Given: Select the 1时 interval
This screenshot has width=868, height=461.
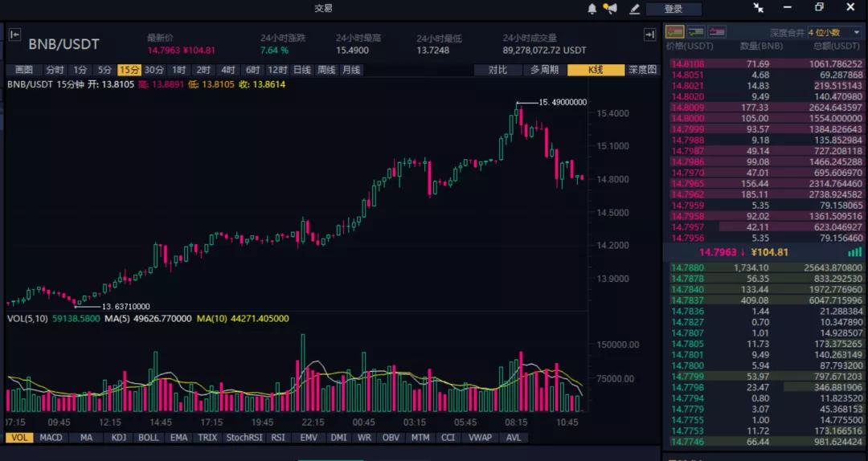Looking at the screenshot, I should pos(178,70).
